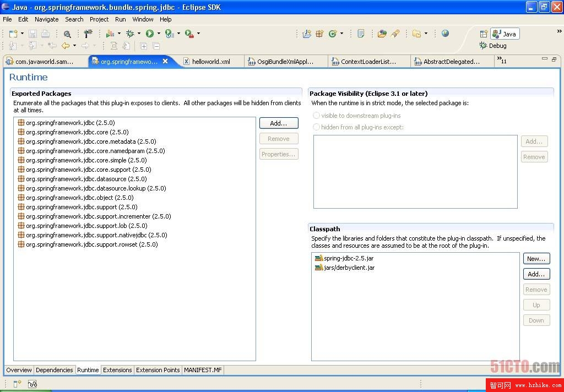The width and height of the screenshot is (564, 392).
Task: Close the org.springframework editor tab
Action: [x=165, y=61]
